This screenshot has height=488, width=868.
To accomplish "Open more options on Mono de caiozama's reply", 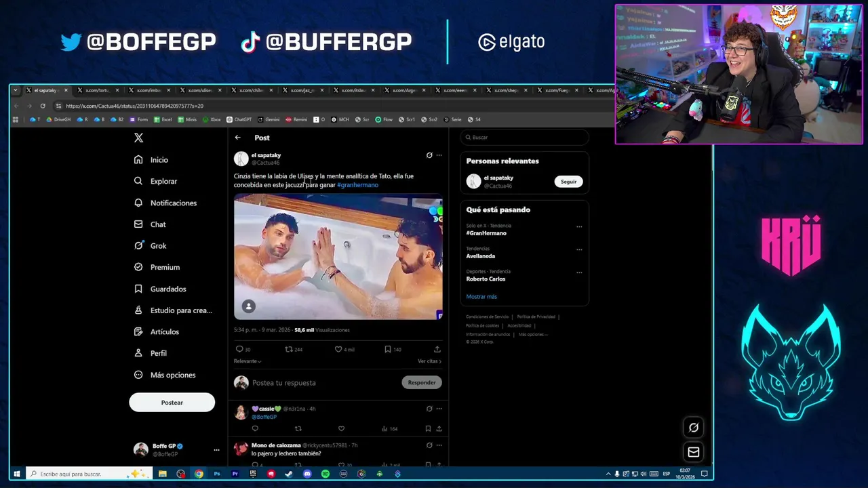I will tap(439, 445).
